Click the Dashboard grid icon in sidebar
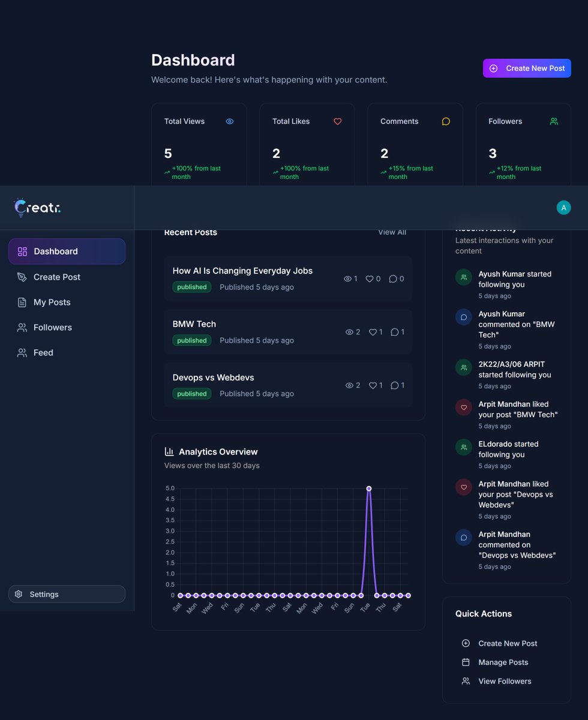The height and width of the screenshot is (720, 588). tap(22, 251)
